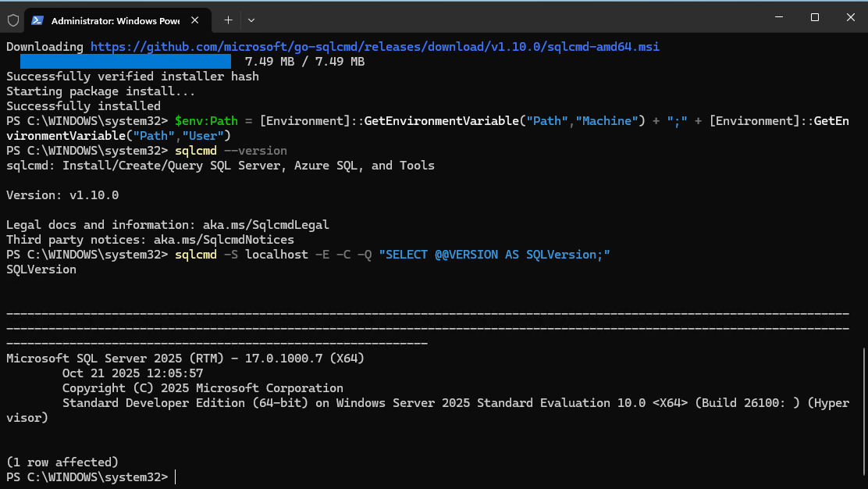Click the 'sqlcmd --version' command
Image resolution: width=868 pixels, height=489 pixels.
click(231, 151)
